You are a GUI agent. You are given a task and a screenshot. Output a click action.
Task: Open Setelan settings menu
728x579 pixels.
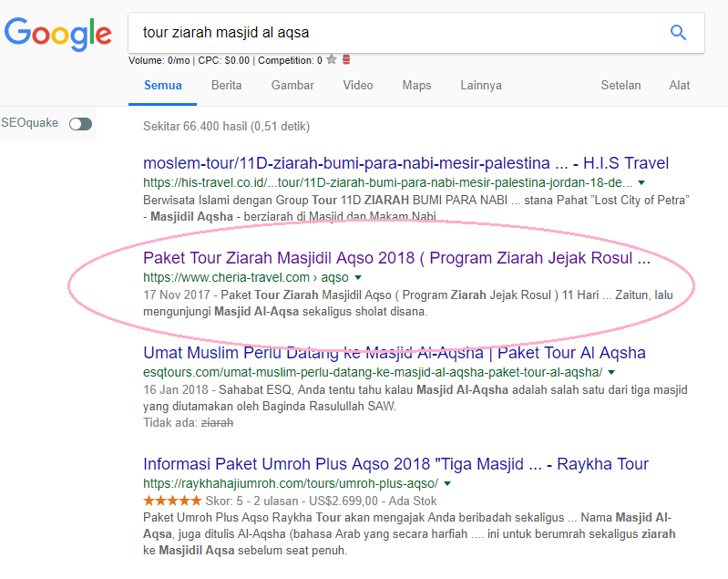pos(620,86)
